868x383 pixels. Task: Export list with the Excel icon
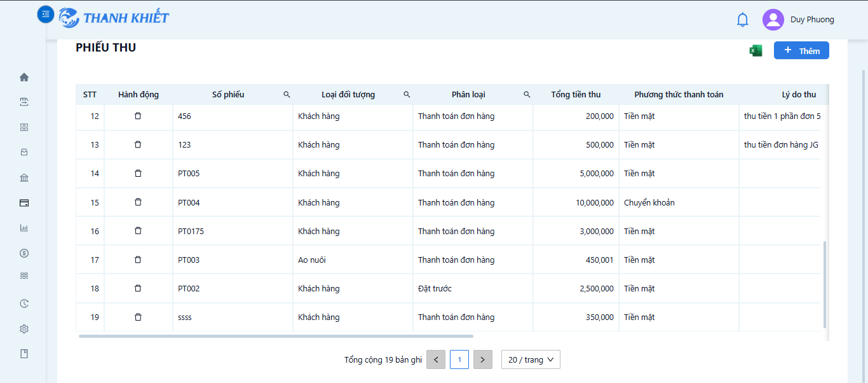[x=756, y=51]
